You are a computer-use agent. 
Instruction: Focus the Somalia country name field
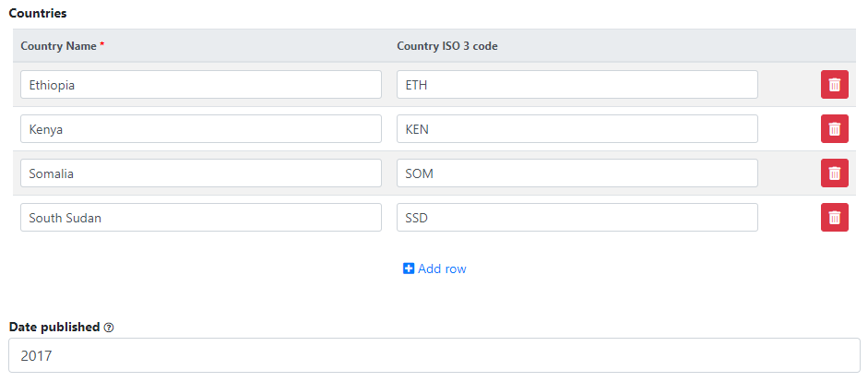point(201,173)
